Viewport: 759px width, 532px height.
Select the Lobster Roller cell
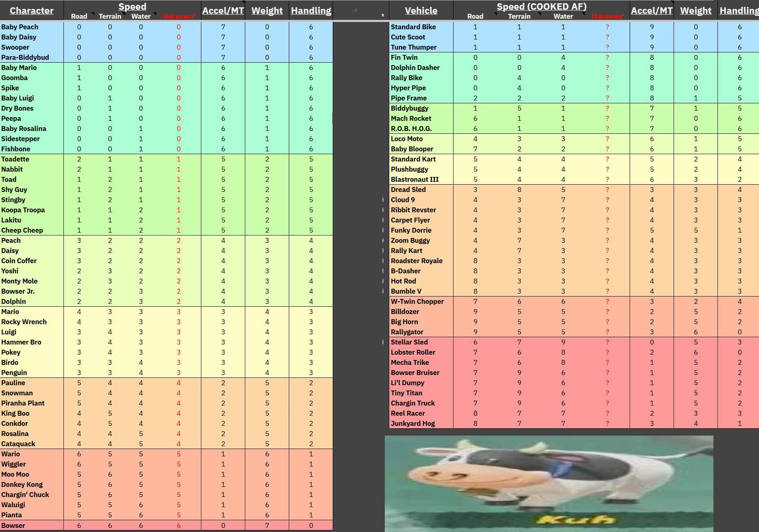coord(421,352)
